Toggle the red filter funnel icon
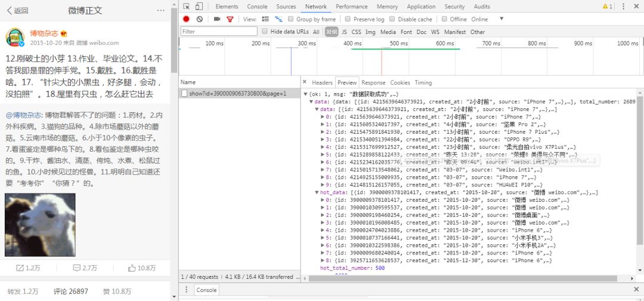Viewport: 644px width, 301px height. tap(230, 19)
